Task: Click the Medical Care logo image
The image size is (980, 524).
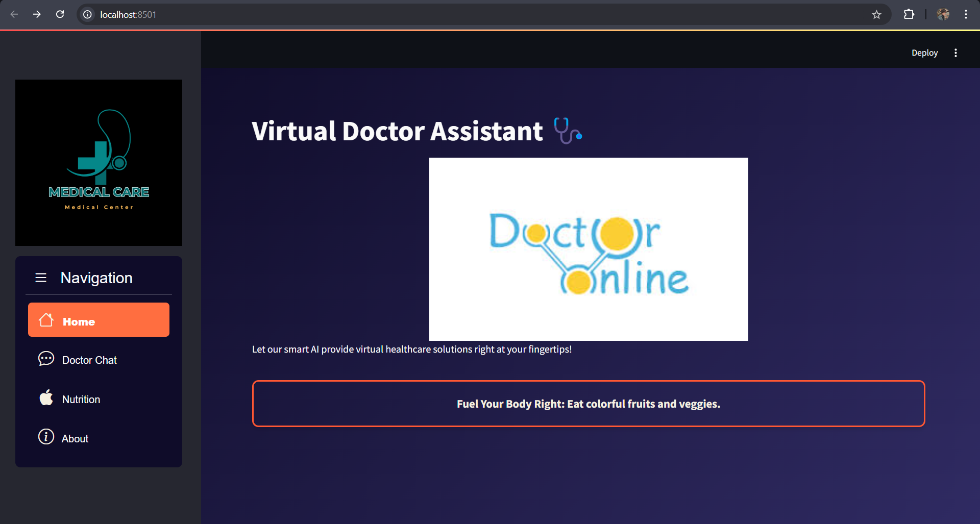Action: tap(99, 162)
